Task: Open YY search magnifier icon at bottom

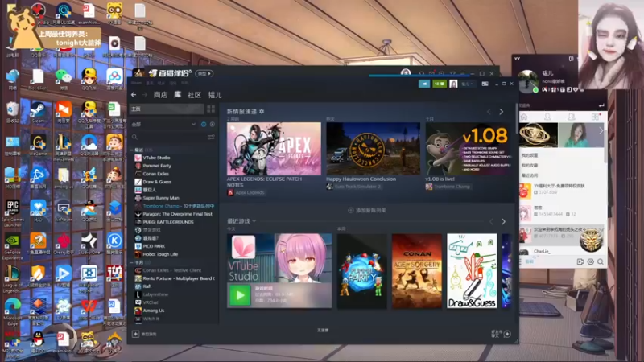Action: point(601,261)
